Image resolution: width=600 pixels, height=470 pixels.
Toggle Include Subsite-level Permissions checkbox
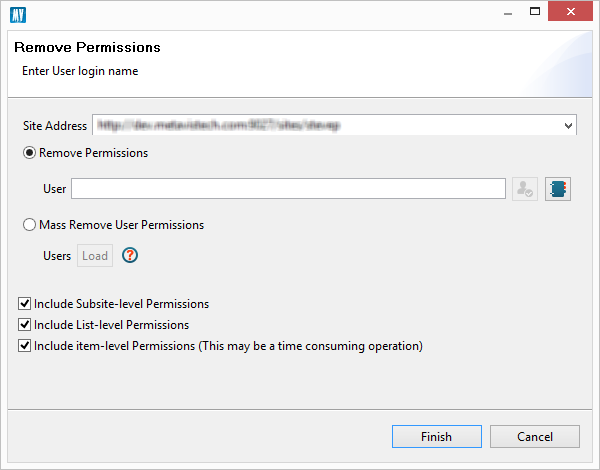click(25, 303)
